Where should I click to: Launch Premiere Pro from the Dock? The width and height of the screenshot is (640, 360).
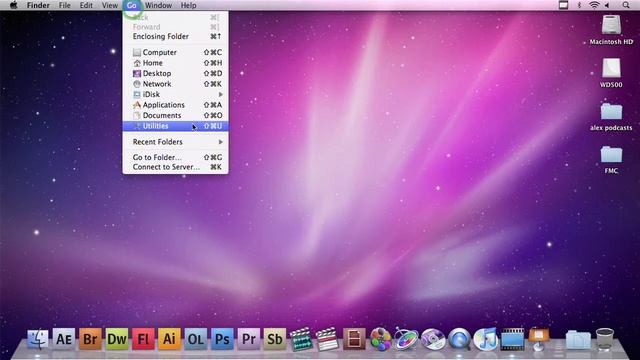(249, 339)
